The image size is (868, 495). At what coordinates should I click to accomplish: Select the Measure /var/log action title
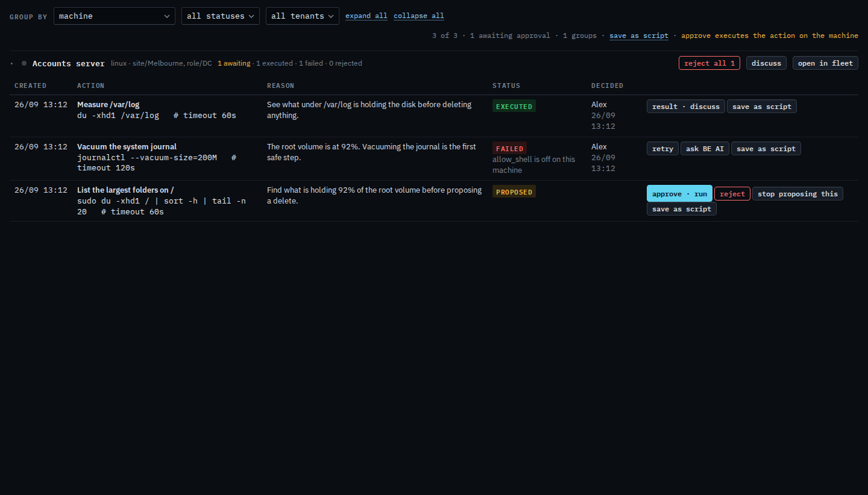pos(108,104)
